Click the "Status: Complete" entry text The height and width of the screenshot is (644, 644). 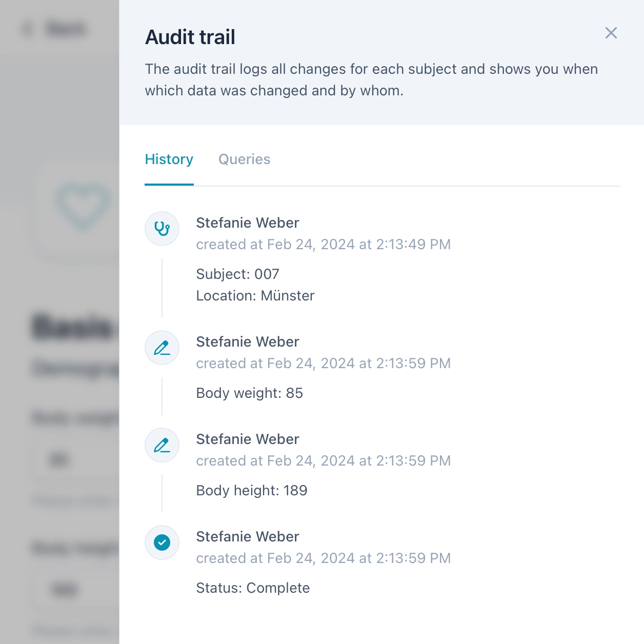click(x=253, y=588)
